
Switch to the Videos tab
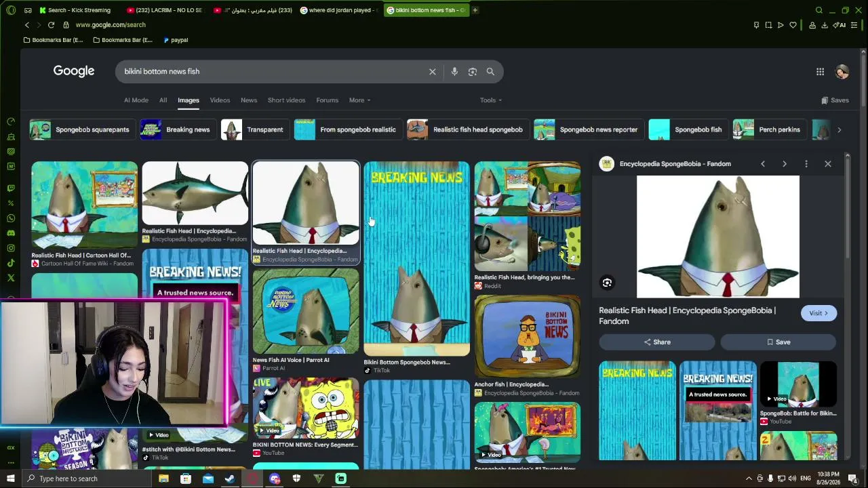220,100
